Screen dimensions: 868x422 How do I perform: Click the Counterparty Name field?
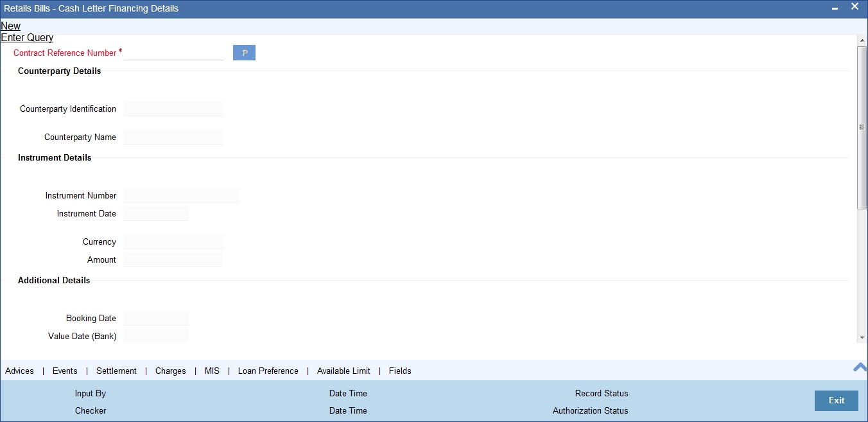pos(173,137)
